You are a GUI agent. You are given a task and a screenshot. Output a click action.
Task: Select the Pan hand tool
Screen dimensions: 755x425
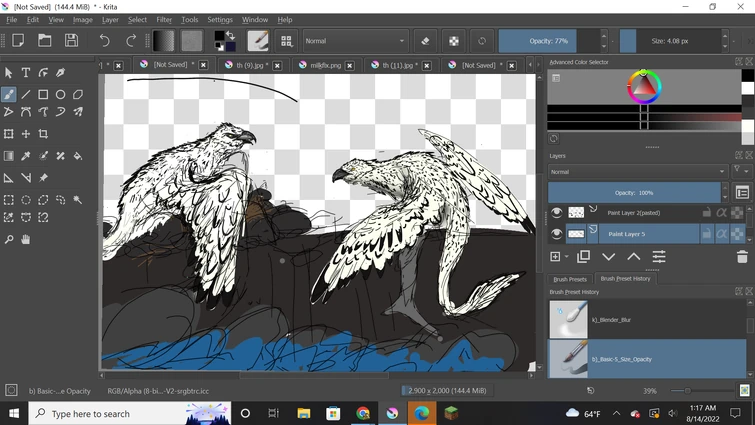click(x=26, y=240)
